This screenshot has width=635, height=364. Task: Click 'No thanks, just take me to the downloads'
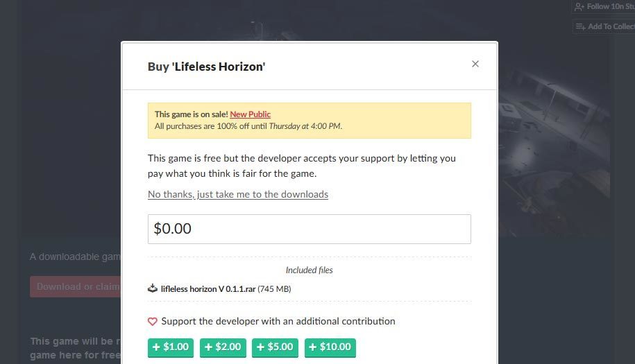pos(238,195)
